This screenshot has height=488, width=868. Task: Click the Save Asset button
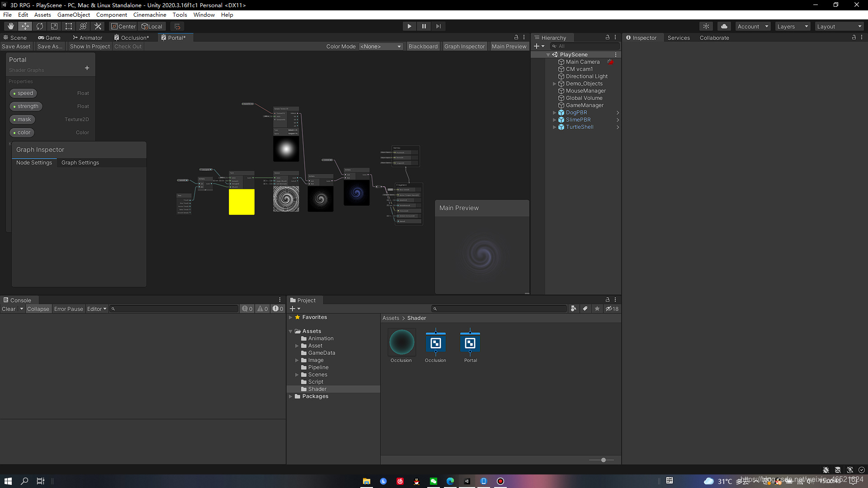[16, 46]
